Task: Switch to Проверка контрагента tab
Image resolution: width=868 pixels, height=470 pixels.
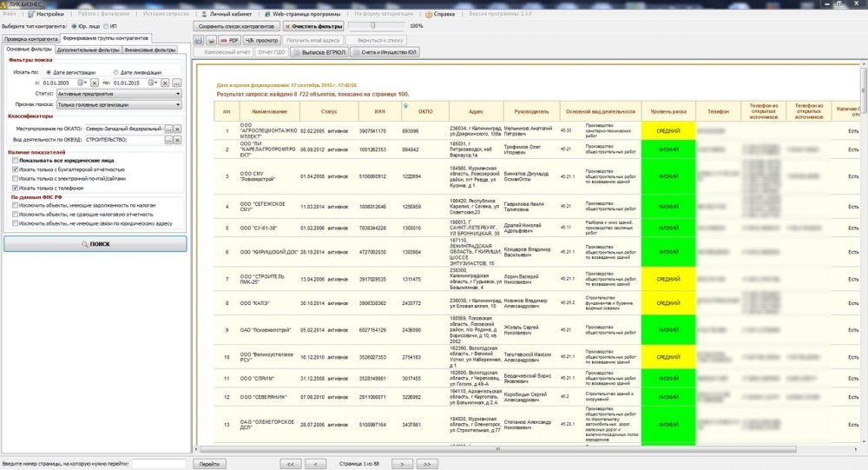Action: tap(31, 39)
